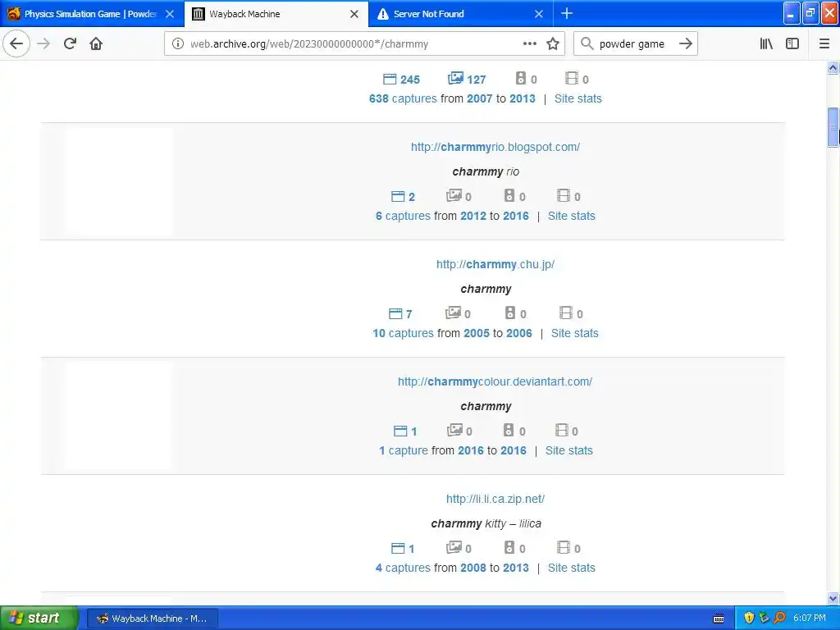Viewport: 840px width, 630px height.
Task: Open the page actions three-dot menu
Action: coord(529,44)
